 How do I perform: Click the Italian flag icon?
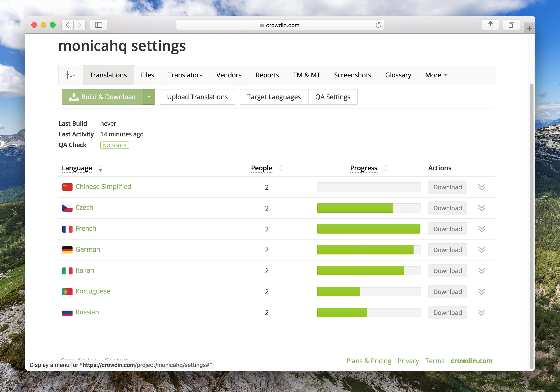67,271
